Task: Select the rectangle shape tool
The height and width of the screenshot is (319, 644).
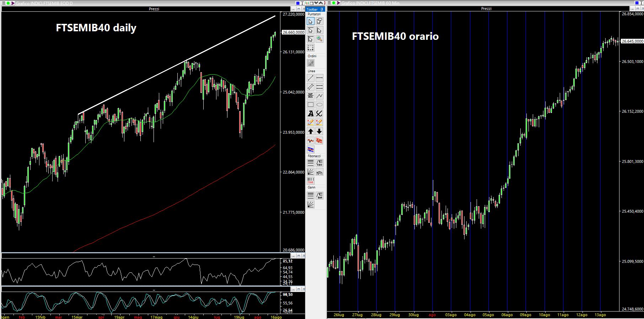Action: tap(311, 105)
